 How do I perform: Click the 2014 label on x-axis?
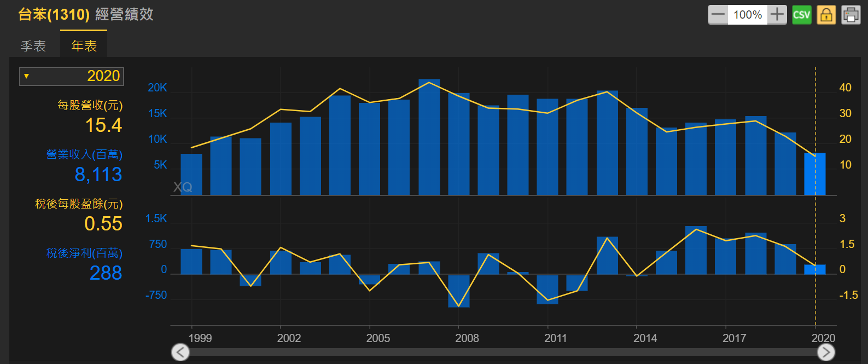pyautogui.click(x=645, y=338)
